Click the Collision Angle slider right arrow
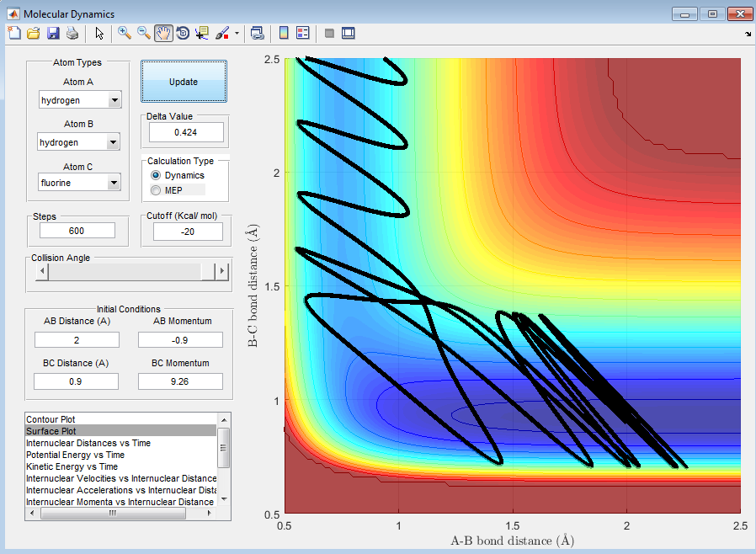 pyautogui.click(x=222, y=271)
